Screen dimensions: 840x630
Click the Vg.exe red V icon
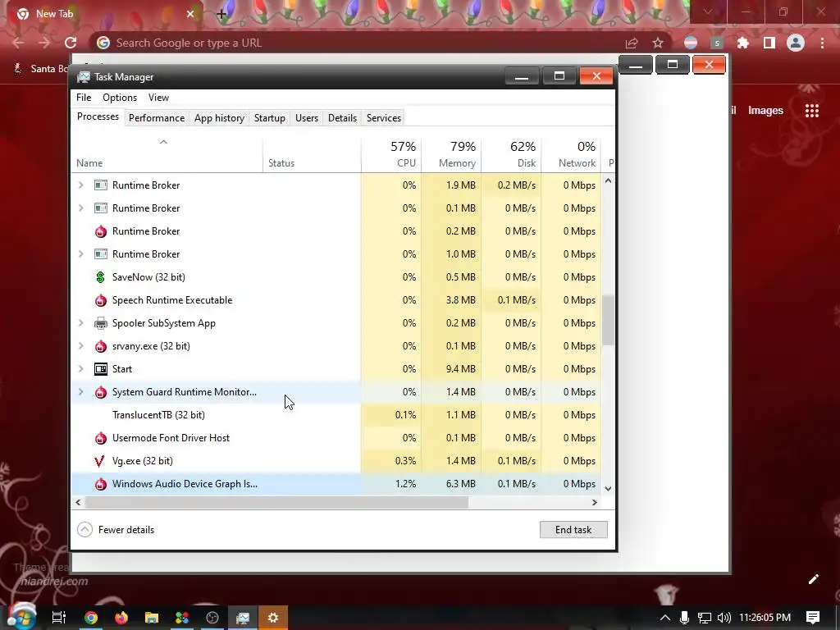tap(99, 461)
